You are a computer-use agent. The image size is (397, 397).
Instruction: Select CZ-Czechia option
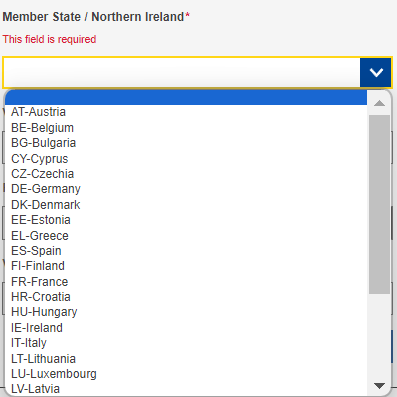coord(186,174)
